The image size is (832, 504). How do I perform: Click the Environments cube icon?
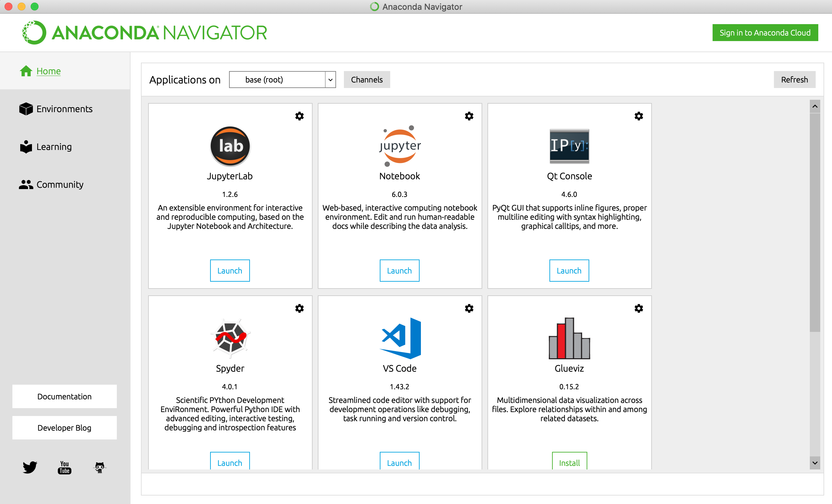[26, 109]
